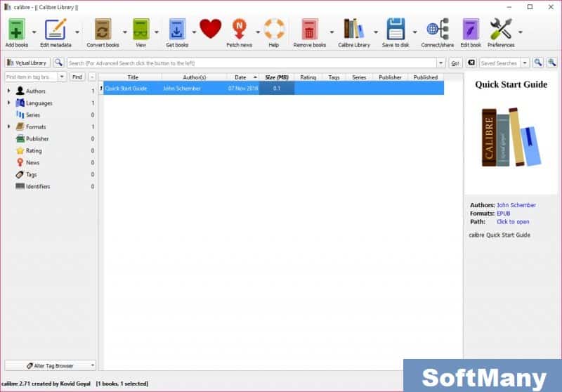Open Saved Searches combo dropdown
Screen dimensions: 562x392
525,63
